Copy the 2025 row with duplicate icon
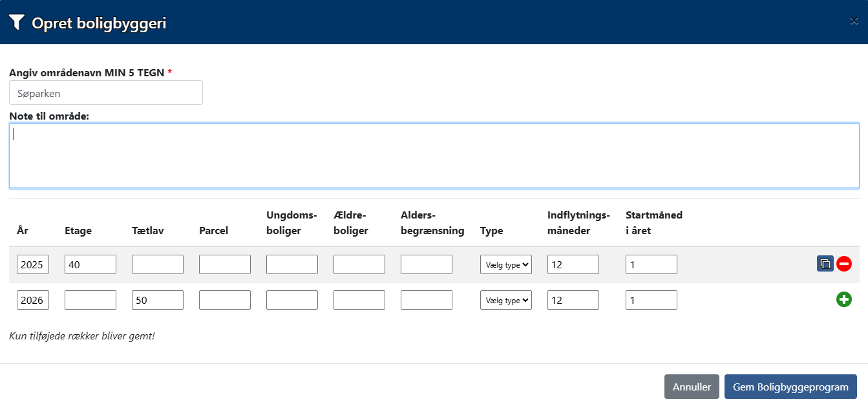Viewport: 868px width, 406px height. click(825, 264)
